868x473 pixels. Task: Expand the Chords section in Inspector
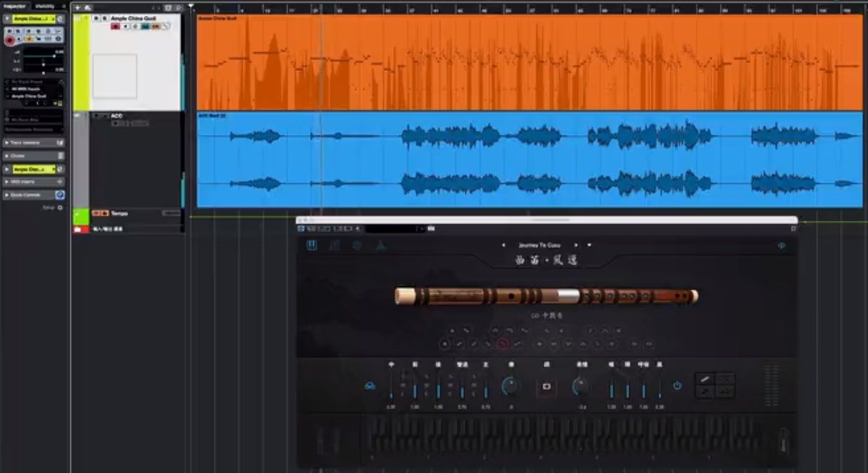click(x=34, y=156)
